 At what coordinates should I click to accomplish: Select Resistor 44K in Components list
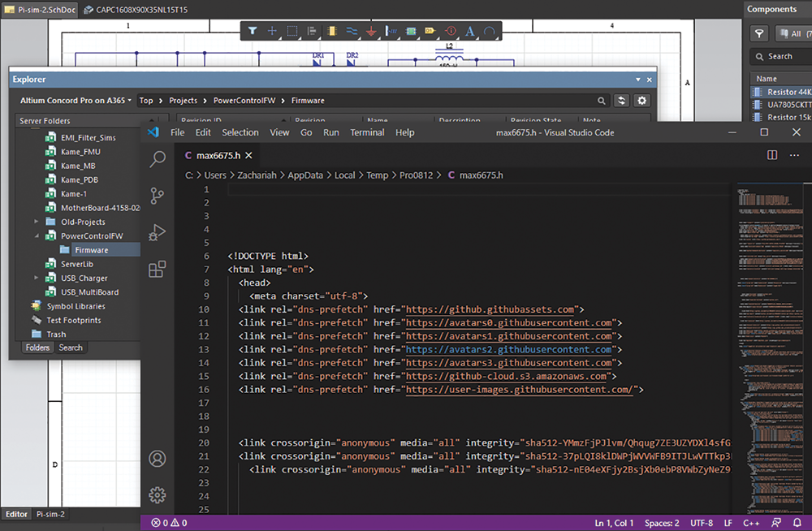click(783, 92)
